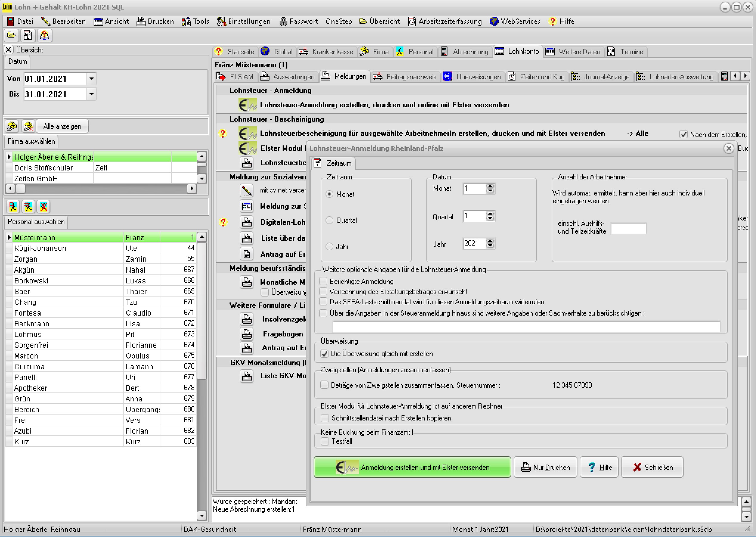Click the calendar icon in top toolbar
Screen dimensions: 756x537
28,35
